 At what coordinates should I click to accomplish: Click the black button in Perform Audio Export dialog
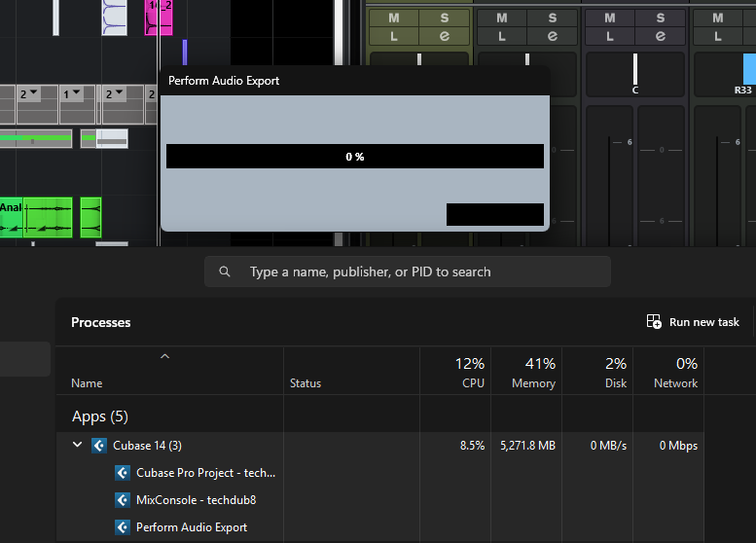494,214
